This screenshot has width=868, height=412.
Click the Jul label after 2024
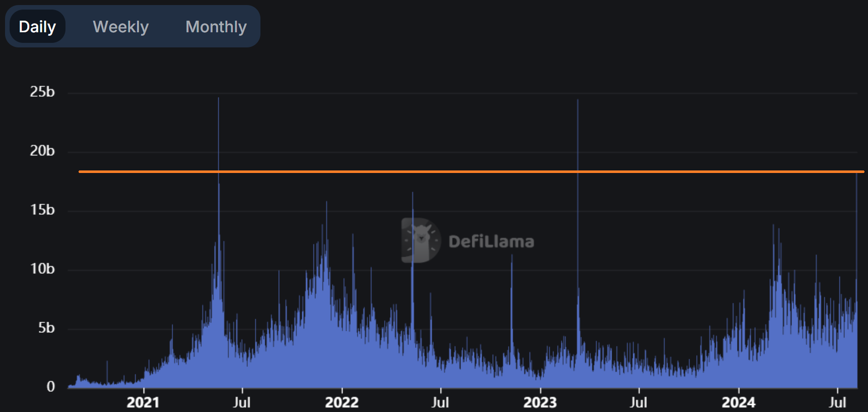(837, 402)
